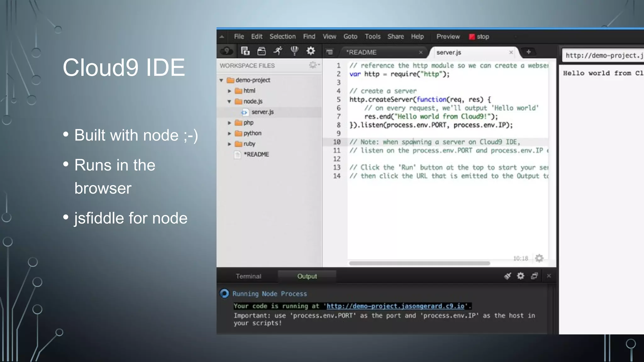The height and width of the screenshot is (362, 644).
Task: Open the Goto menu
Action: click(350, 36)
